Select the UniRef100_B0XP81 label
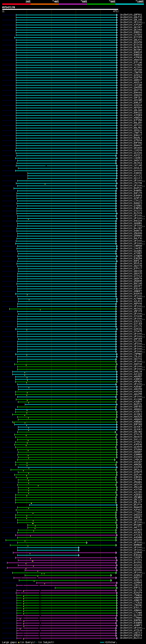146x644 pixels. coord(131,562)
